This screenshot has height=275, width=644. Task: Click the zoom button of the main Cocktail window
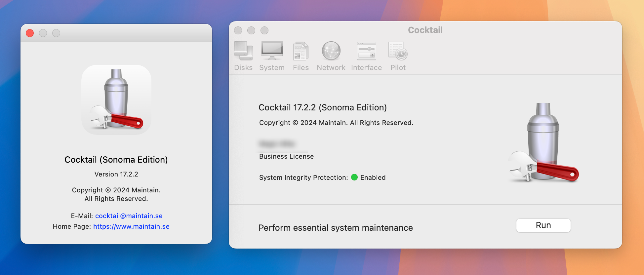(264, 30)
